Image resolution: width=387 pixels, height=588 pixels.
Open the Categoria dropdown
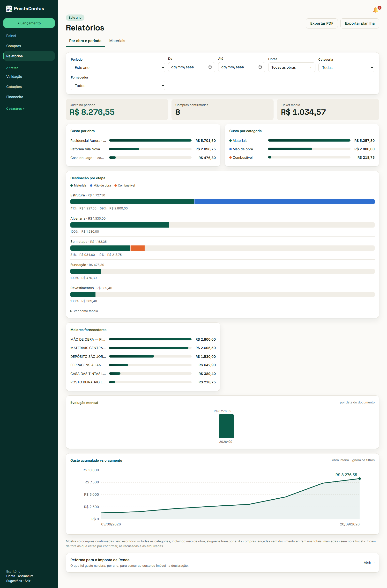coord(346,67)
